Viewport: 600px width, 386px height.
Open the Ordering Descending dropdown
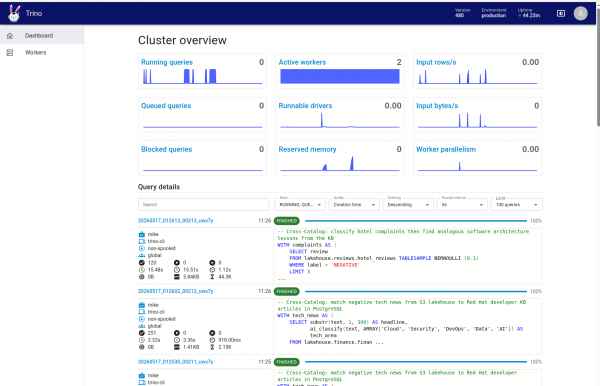pos(408,204)
